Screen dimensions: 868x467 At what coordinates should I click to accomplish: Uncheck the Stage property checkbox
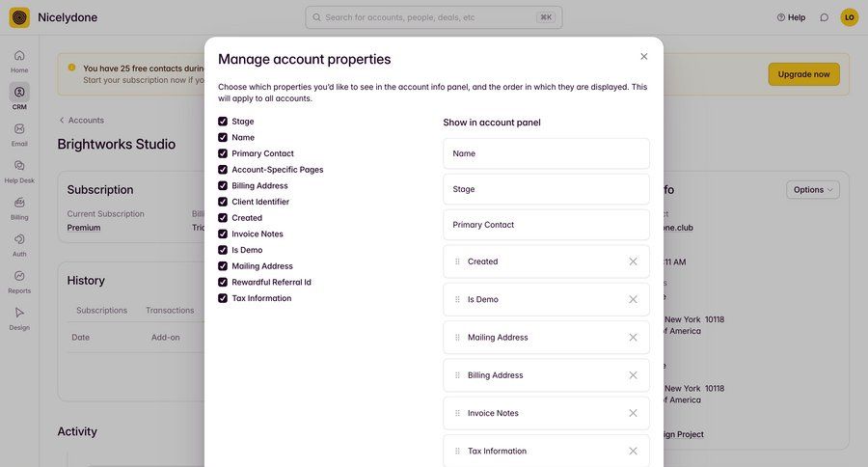(223, 122)
